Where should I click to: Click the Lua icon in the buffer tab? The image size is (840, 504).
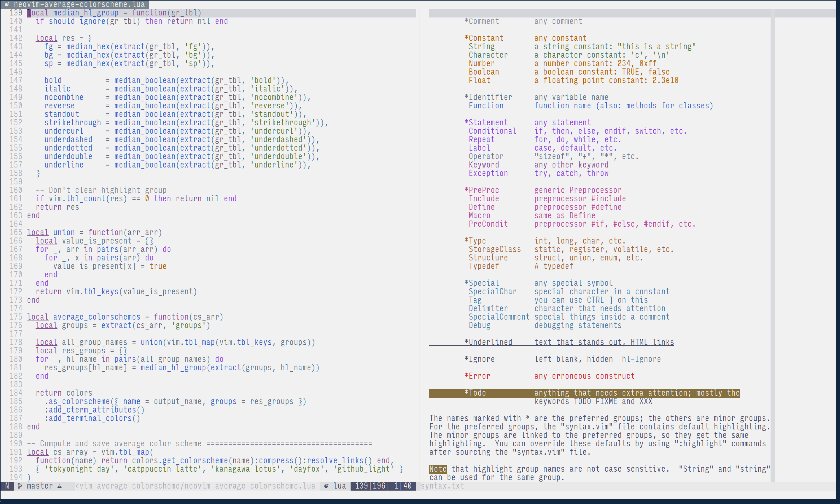6,4
